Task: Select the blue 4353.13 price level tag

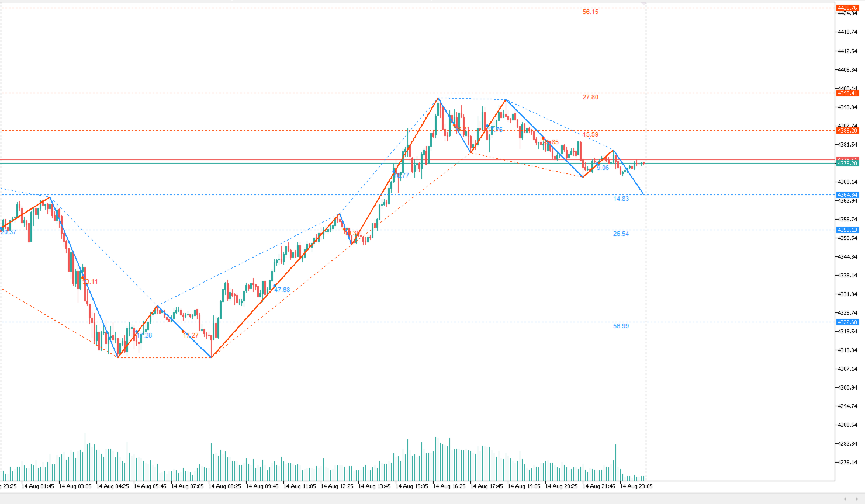Action: tap(847, 230)
